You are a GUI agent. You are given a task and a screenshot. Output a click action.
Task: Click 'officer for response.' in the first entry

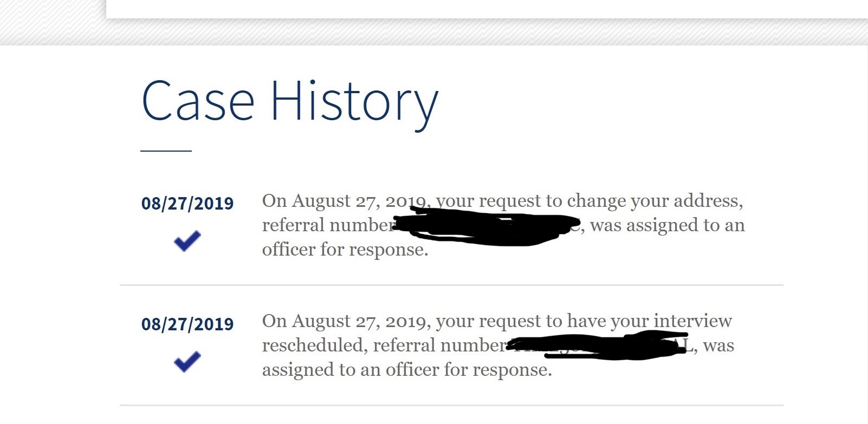[345, 250]
